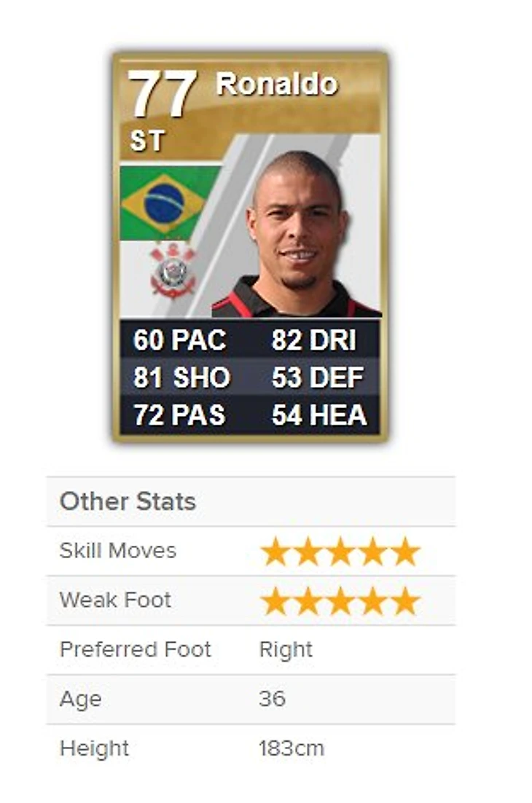Click the Height value 183cm
The image size is (532, 803).
point(292,748)
